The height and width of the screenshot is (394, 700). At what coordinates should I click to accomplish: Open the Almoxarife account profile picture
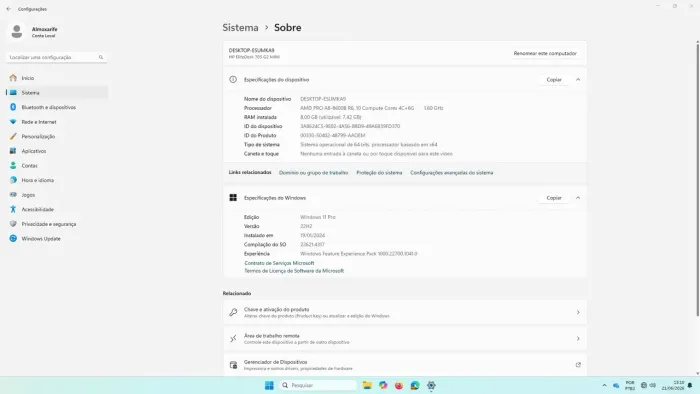pyautogui.click(x=17, y=32)
